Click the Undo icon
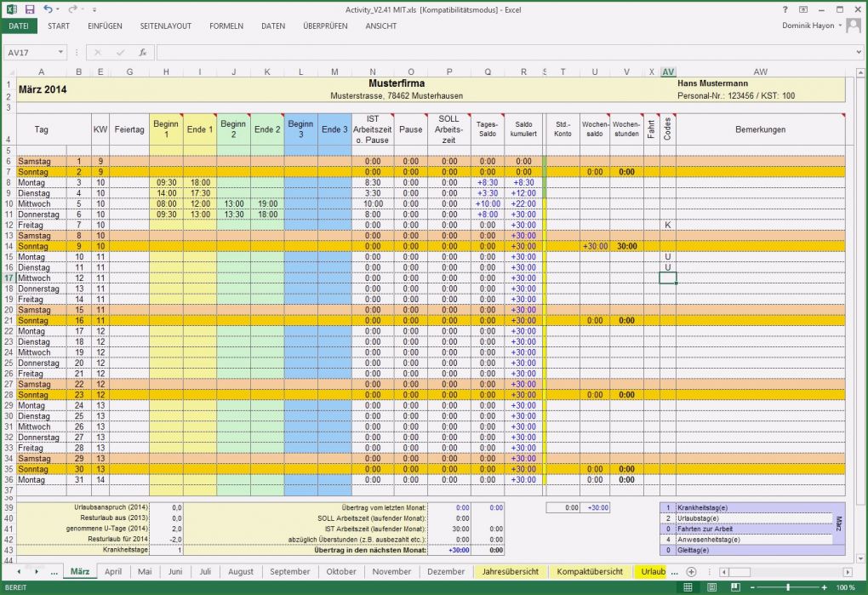 tap(48, 9)
